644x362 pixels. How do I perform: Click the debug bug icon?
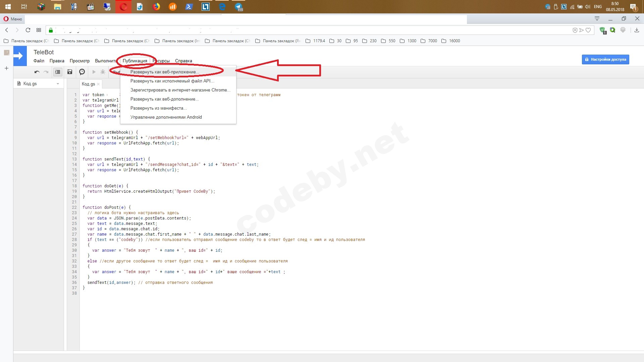click(103, 72)
